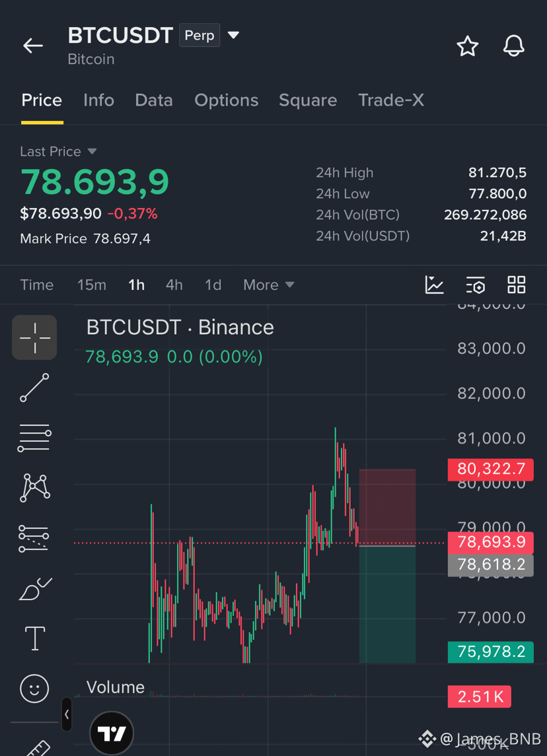The width and height of the screenshot is (547, 756).
Task: Select the crosshair cursor tool
Action: (34, 337)
